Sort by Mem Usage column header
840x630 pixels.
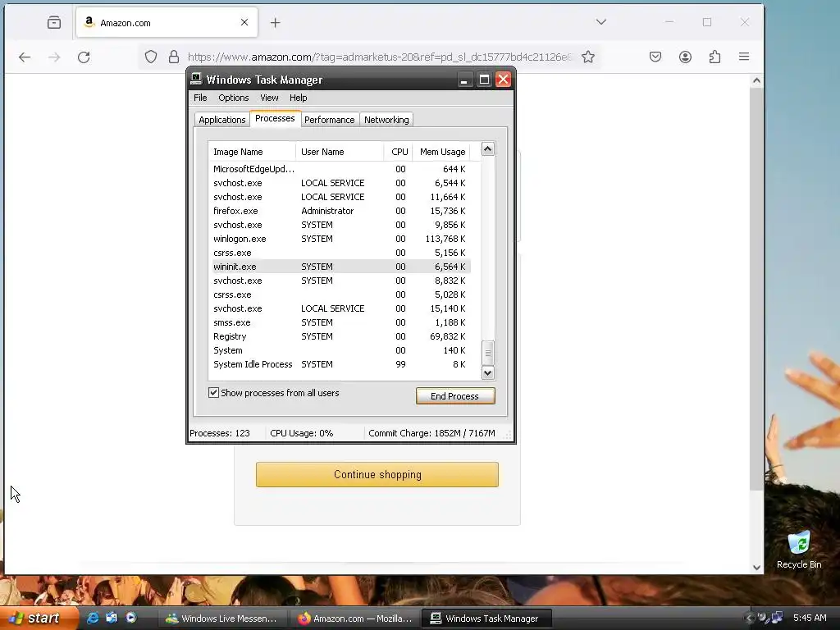(x=441, y=152)
